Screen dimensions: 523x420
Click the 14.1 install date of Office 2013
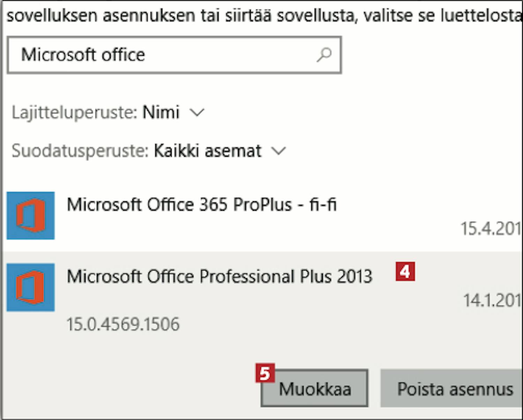click(x=493, y=300)
